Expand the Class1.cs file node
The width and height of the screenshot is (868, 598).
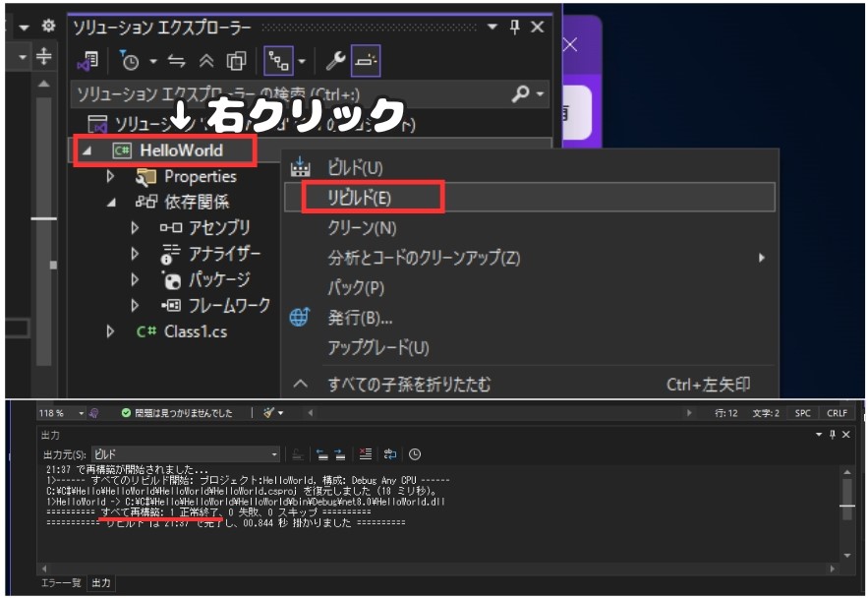[110, 331]
